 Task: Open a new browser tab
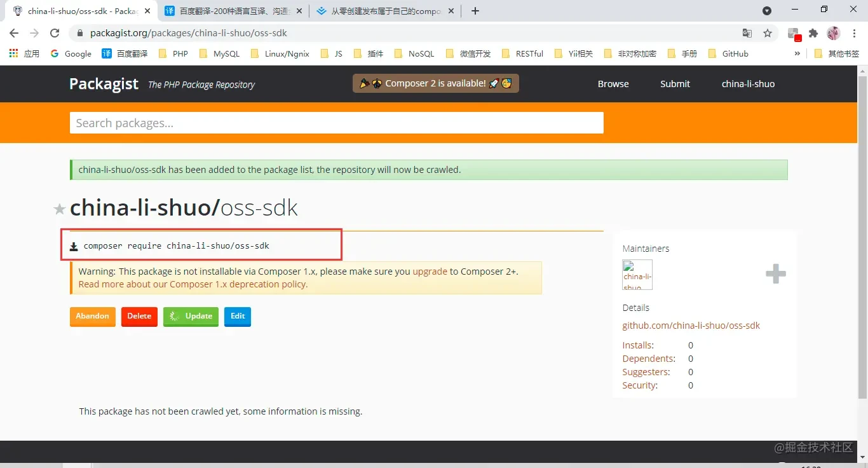coord(475,11)
